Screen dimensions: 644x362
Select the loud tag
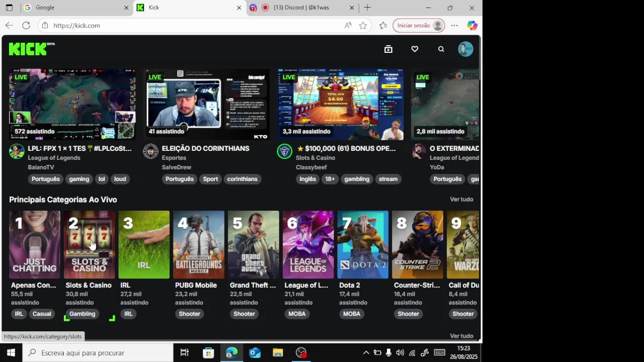click(120, 179)
